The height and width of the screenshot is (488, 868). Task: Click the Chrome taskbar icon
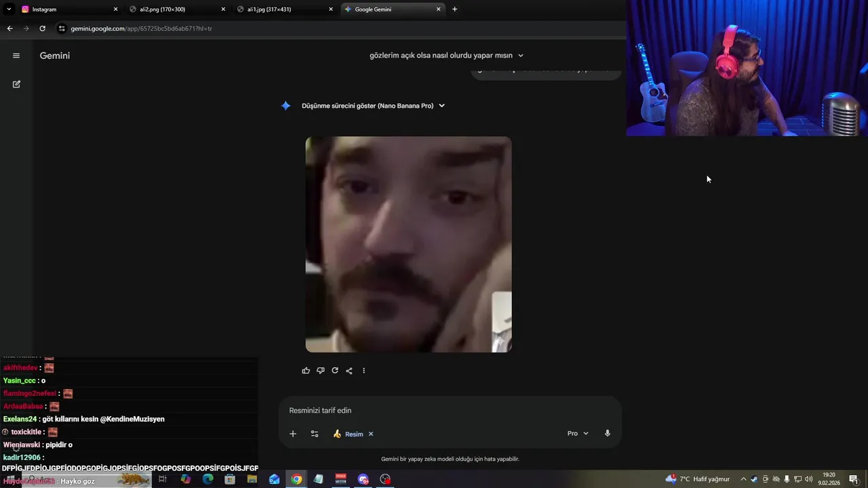pyautogui.click(x=296, y=479)
